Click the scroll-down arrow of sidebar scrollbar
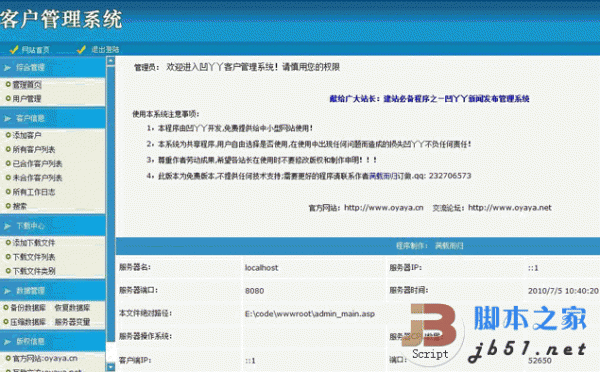This screenshot has width=600, height=372. [111, 367]
